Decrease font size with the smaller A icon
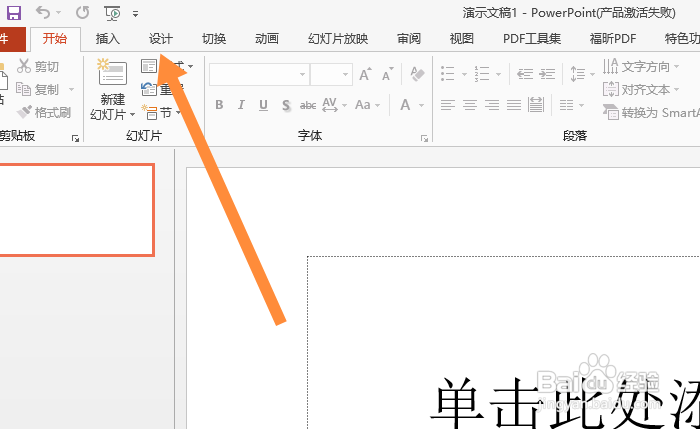The width and height of the screenshot is (700, 429). 388,74
